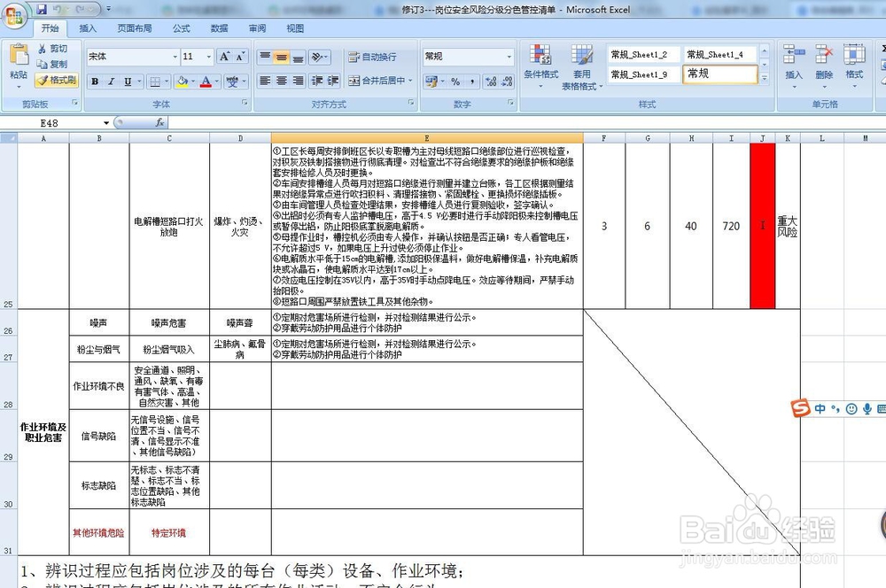Select the red cell in column J
886x588 pixels.
coord(762,226)
